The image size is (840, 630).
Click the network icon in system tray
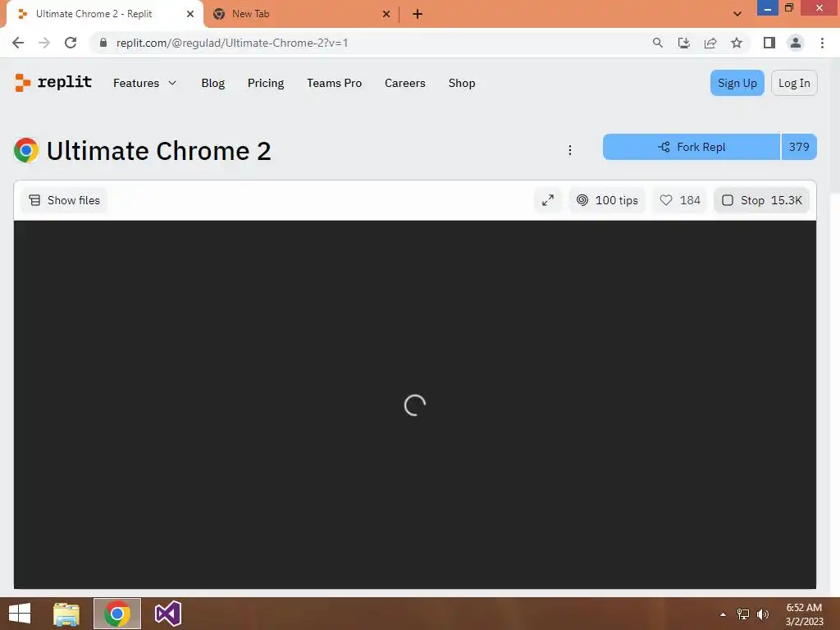point(743,614)
